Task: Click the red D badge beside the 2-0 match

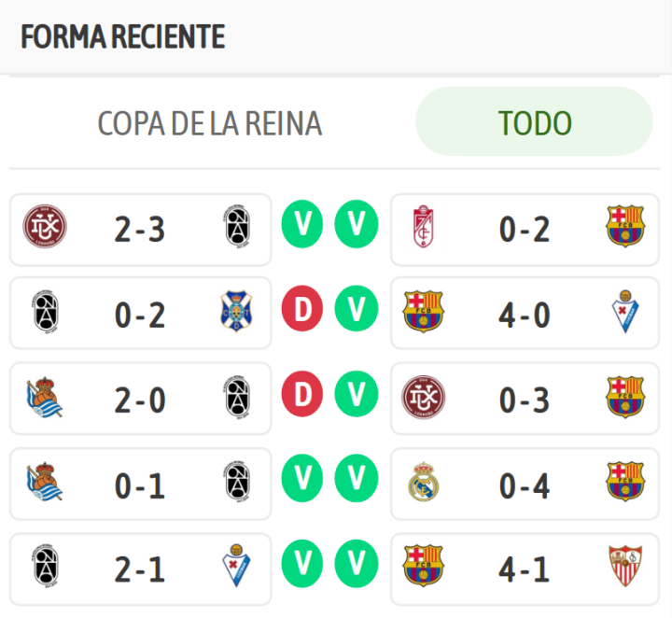Action: [301, 397]
